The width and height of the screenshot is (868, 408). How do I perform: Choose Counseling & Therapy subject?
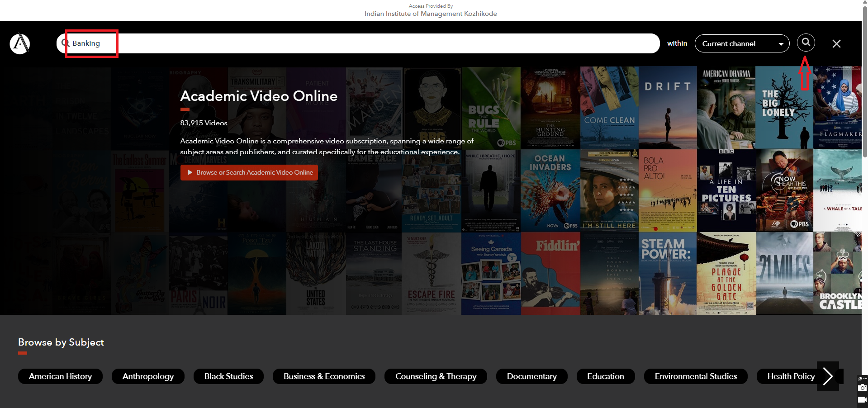[436, 376]
